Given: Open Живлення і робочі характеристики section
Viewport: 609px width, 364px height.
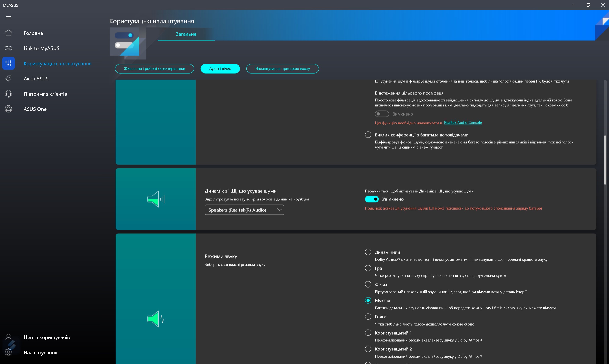Looking at the screenshot, I should (154, 69).
